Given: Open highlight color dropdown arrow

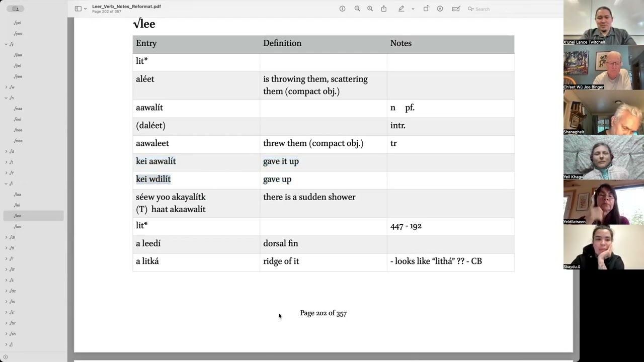Looking at the screenshot, I should pyautogui.click(x=413, y=9).
